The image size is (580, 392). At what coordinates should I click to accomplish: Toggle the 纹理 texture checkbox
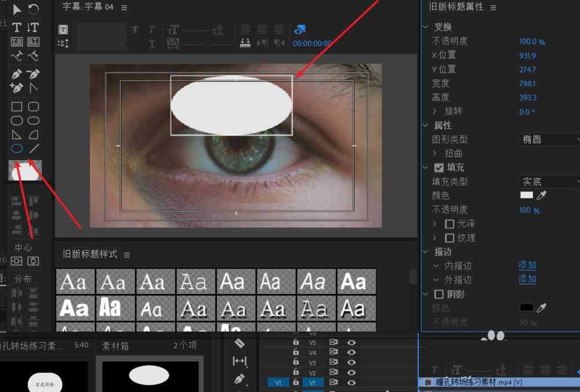[x=448, y=238]
